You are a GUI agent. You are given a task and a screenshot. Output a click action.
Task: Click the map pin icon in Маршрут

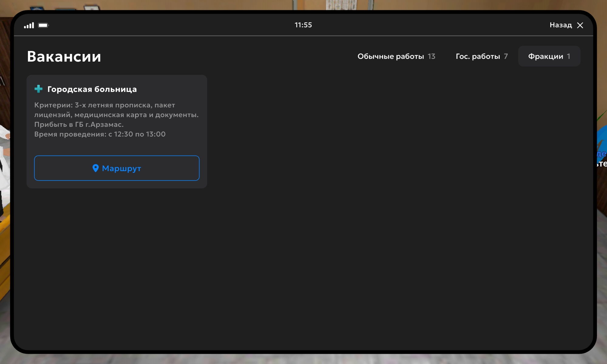click(96, 168)
